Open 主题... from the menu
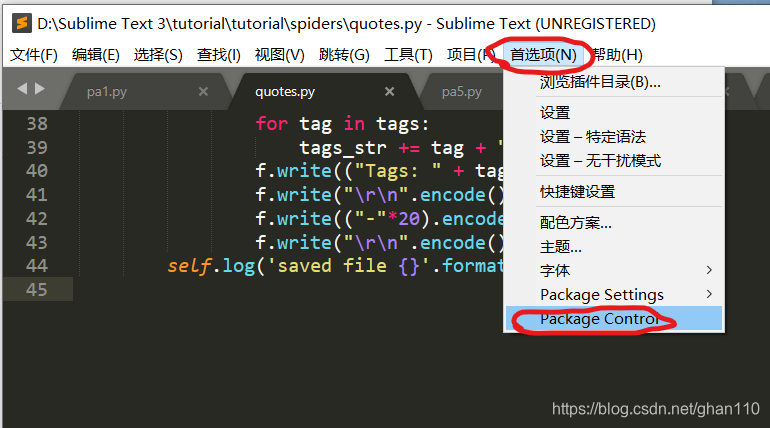770x428 pixels. coord(614,246)
